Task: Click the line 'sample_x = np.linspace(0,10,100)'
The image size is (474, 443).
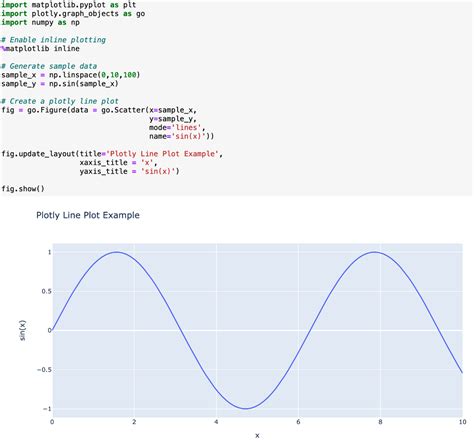Action: 70,75
